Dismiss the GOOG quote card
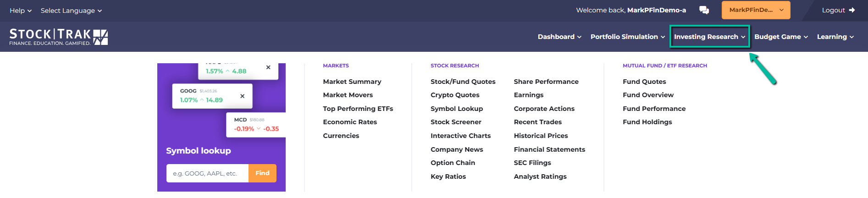Screen dimensions: 868x198 243,96
